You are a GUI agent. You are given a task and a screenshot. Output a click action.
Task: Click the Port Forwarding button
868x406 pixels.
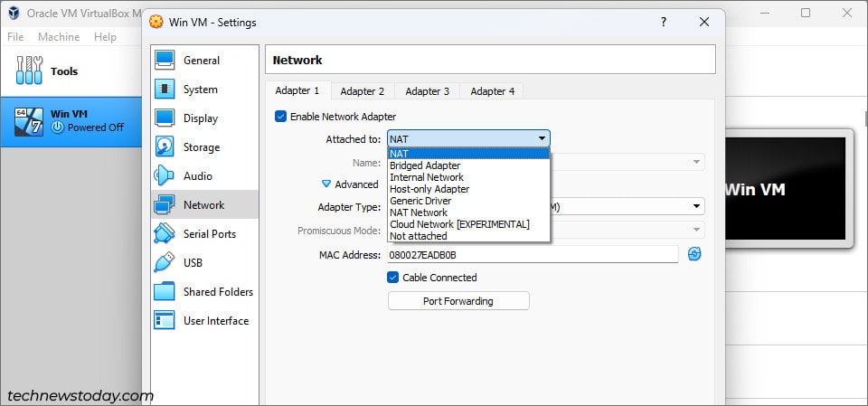coord(458,301)
